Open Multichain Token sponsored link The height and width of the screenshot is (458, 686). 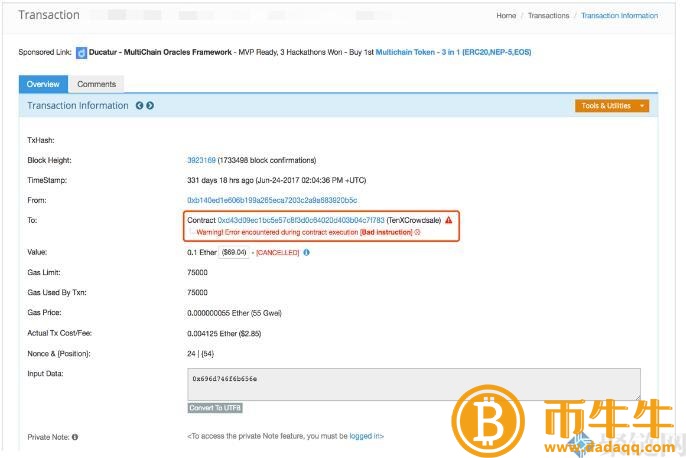pos(453,52)
